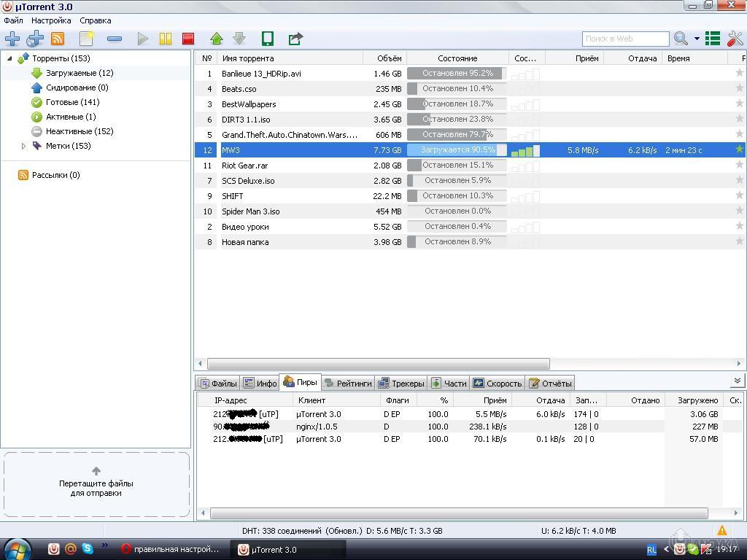747x560 pixels.
Task: Select Активные (1) category
Action: click(x=63, y=117)
